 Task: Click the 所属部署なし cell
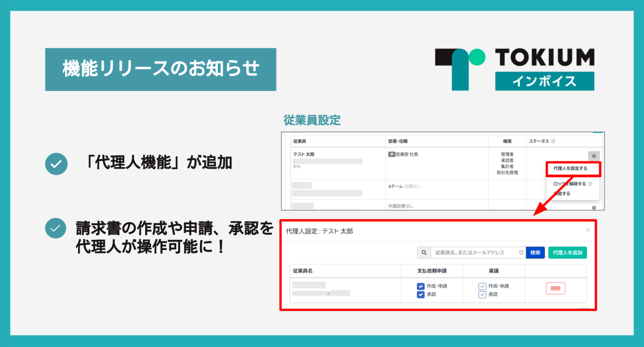tap(401, 207)
